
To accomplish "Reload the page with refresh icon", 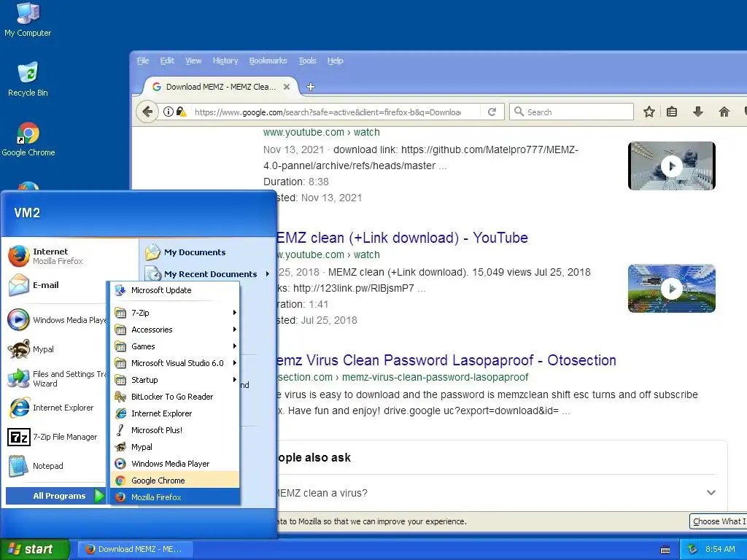I will tap(492, 112).
